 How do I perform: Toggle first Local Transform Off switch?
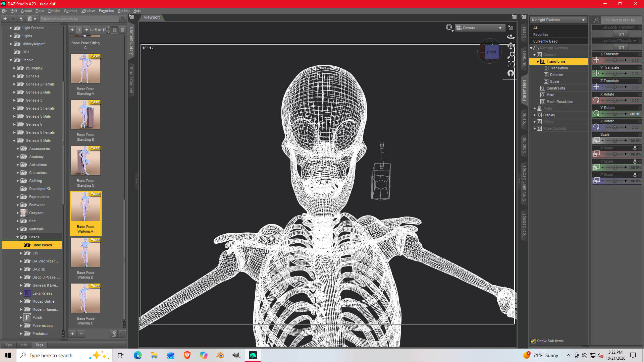click(x=621, y=34)
